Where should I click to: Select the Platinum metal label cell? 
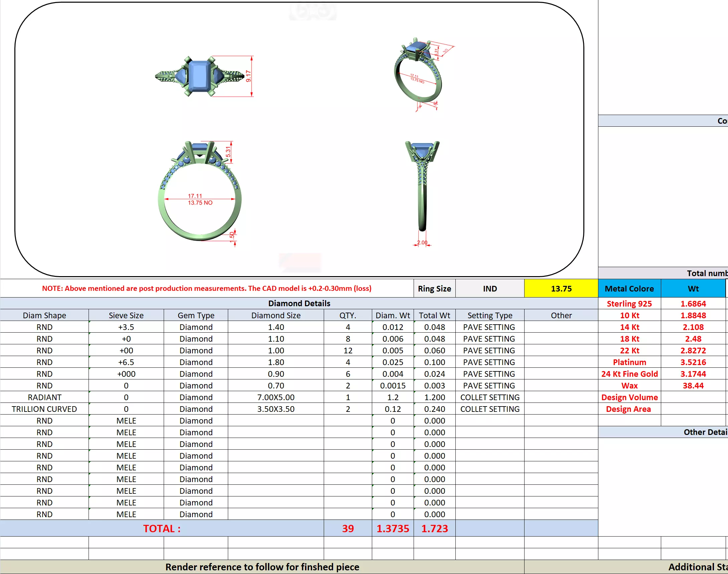(x=629, y=362)
